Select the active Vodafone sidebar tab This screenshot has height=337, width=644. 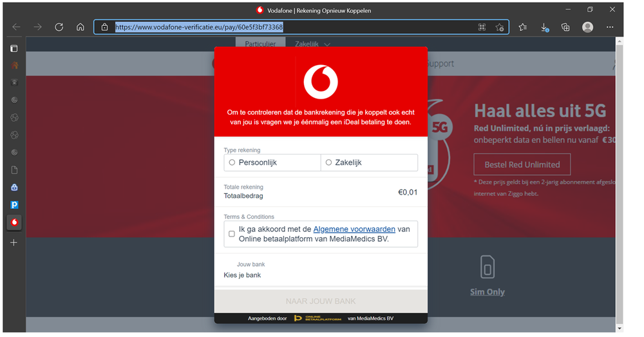14,222
